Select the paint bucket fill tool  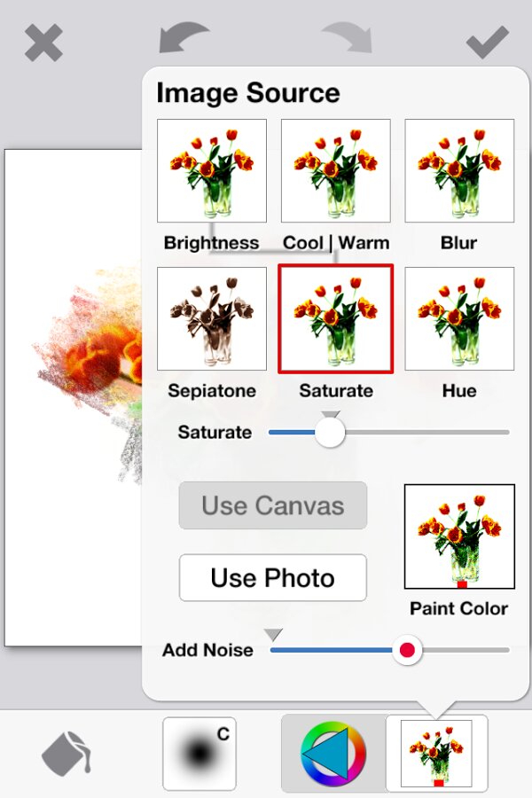coord(66,754)
